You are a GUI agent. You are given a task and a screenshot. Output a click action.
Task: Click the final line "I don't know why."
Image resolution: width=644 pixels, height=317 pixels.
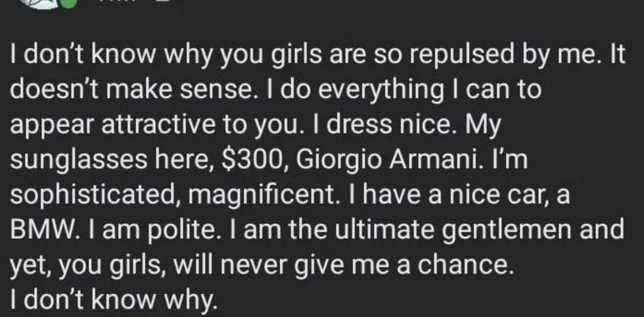click(x=112, y=300)
